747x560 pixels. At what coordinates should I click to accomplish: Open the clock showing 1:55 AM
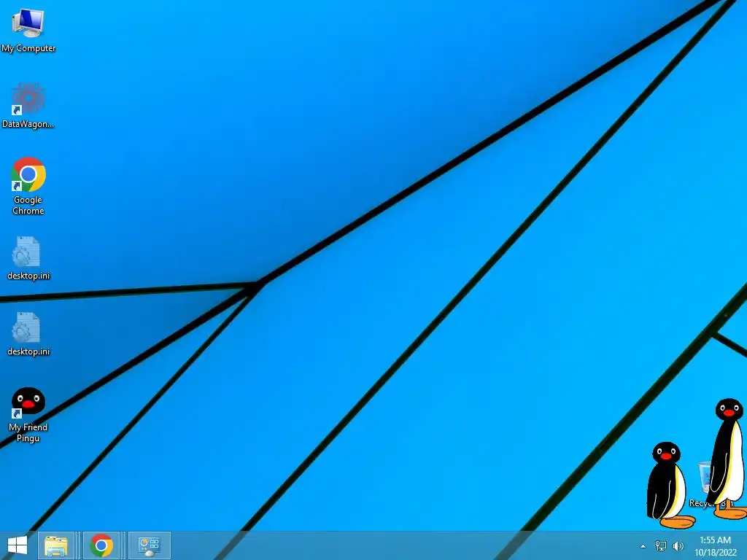(715, 540)
